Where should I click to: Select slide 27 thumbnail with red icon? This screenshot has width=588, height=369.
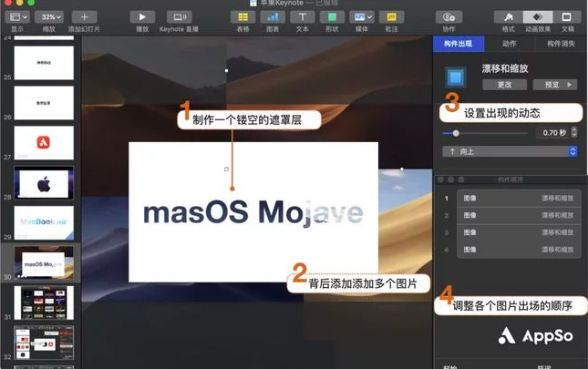click(x=44, y=143)
